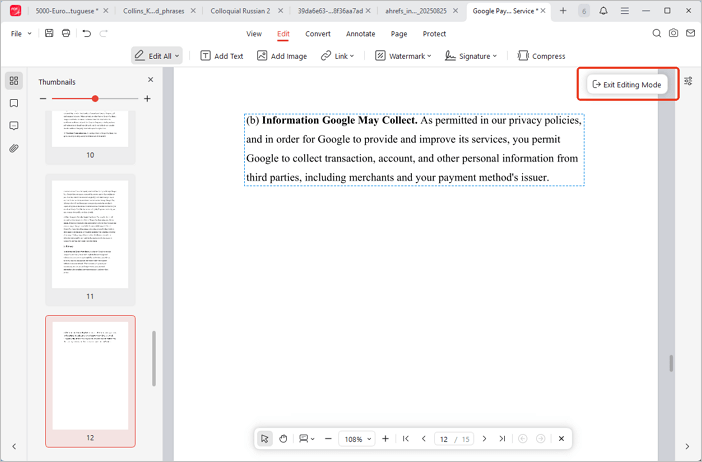Viewport: 702px width, 462px height.
Task: Select the hand pan tool
Action: 284,439
